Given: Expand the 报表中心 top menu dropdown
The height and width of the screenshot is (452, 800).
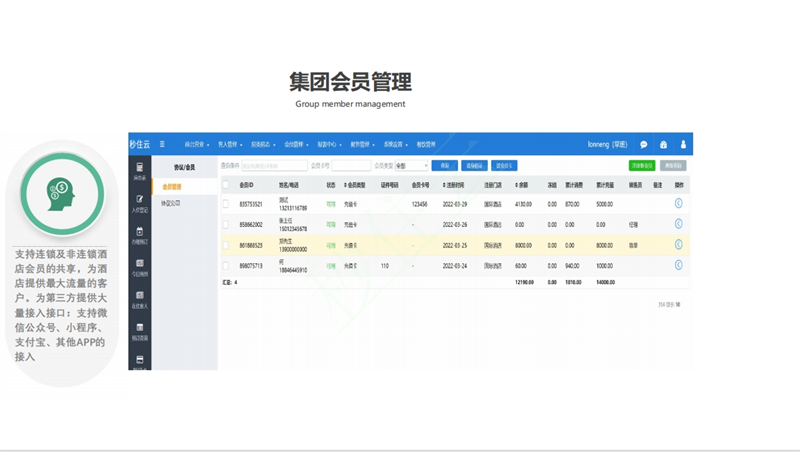Looking at the screenshot, I should pos(331,144).
